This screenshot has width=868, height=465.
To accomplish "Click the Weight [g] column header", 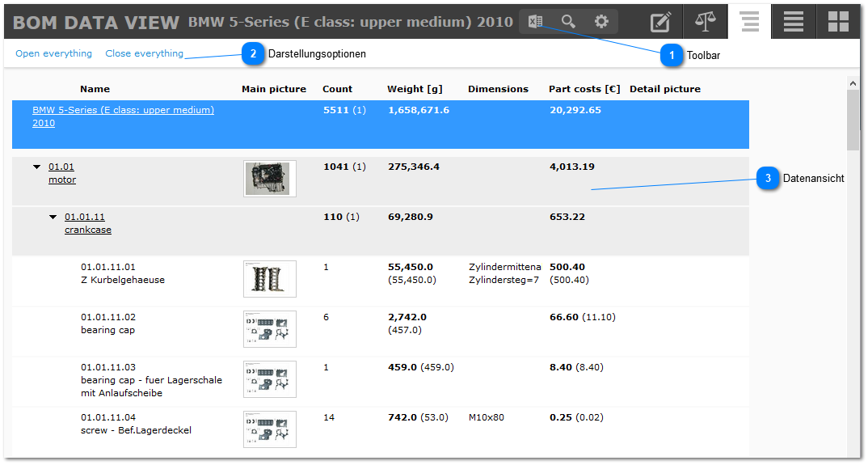I will point(415,89).
